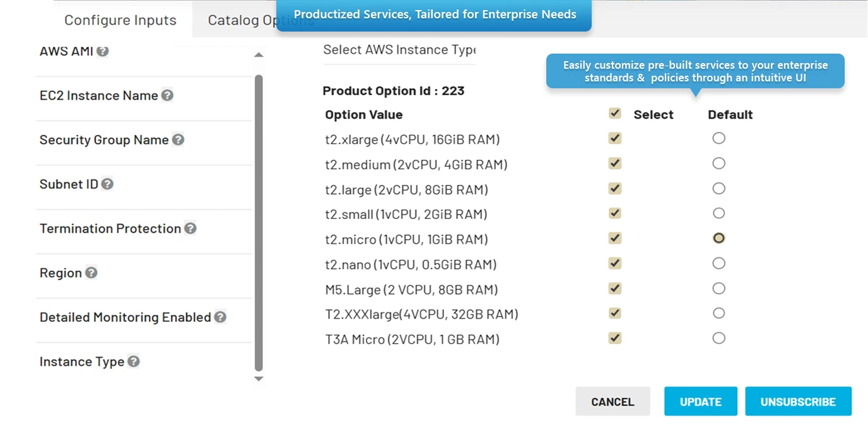This screenshot has height=429, width=868.
Task: Toggle the Select all checkbox in header
Action: coord(614,114)
